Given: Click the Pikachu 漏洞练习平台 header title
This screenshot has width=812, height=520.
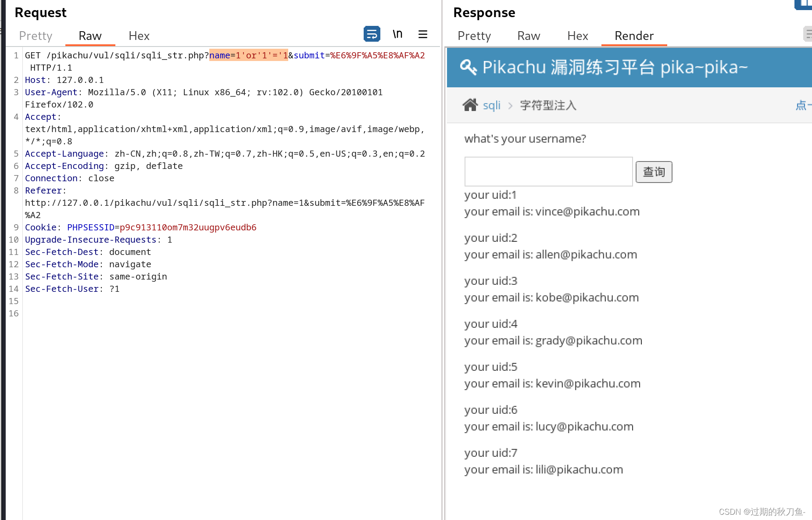Looking at the screenshot, I should pos(615,67).
